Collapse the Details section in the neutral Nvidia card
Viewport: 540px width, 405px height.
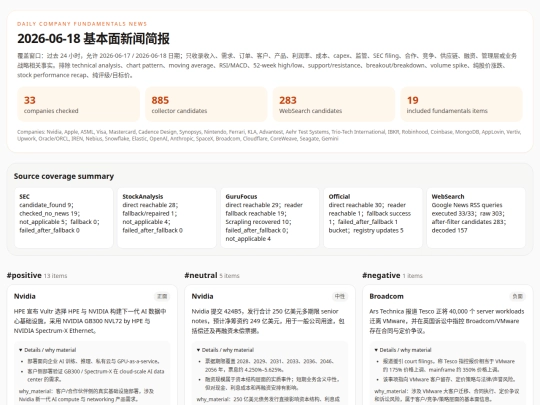[225, 350]
